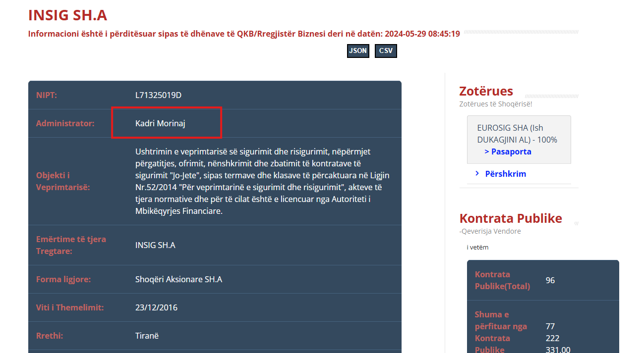The width and height of the screenshot is (644, 353).
Task: Click the Qeverisja Vendore subtitle
Action: pyautogui.click(x=491, y=231)
